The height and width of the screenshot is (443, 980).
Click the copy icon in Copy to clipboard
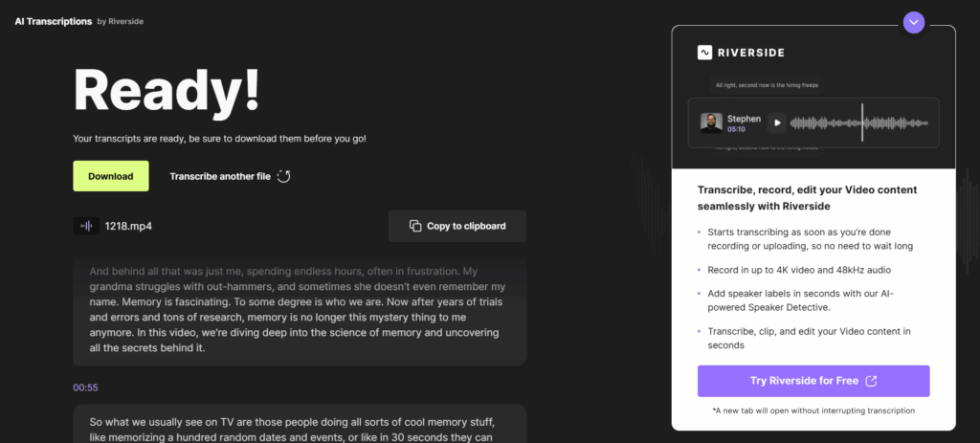415,226
